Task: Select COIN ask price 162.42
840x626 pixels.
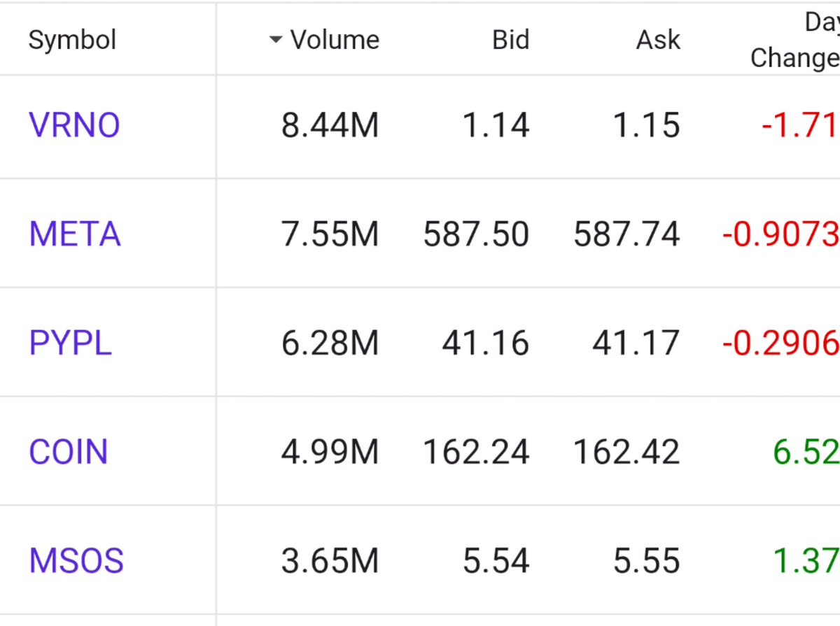Action: (x=626, y=452)
